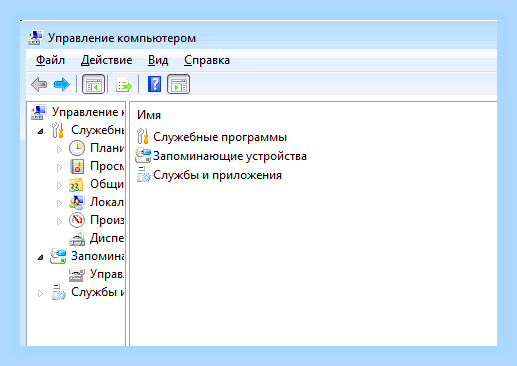Toggle the show/hide console tree button
The height and width of the screenshot is (366, 517).
(x=93, y=84)
